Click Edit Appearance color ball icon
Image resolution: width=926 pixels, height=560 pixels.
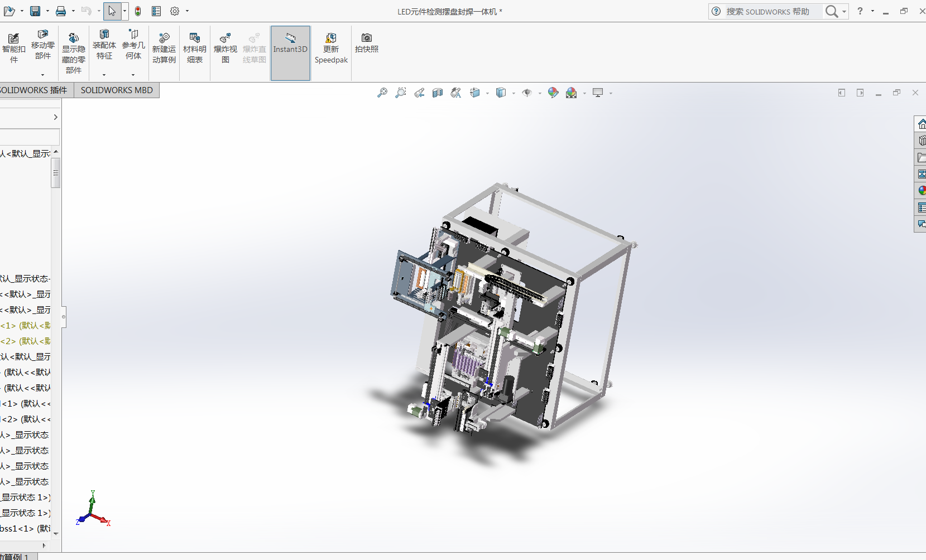[553, 93]
